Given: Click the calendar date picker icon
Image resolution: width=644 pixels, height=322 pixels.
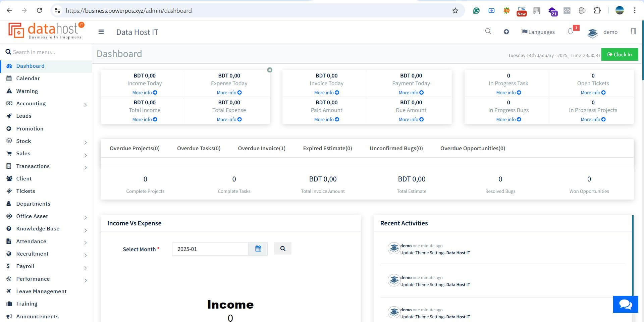Looking at the screenshot, I should [x=258, y=249].
